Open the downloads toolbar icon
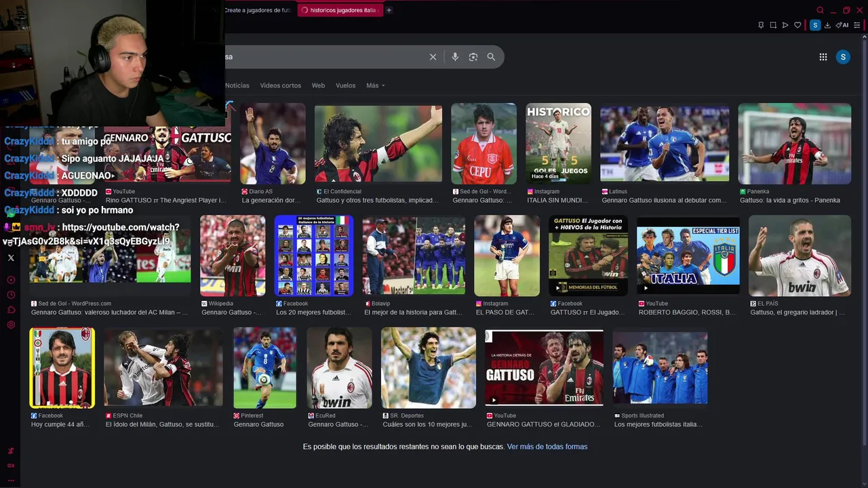Viewport: 868px width, 488px height. (827, 25)
